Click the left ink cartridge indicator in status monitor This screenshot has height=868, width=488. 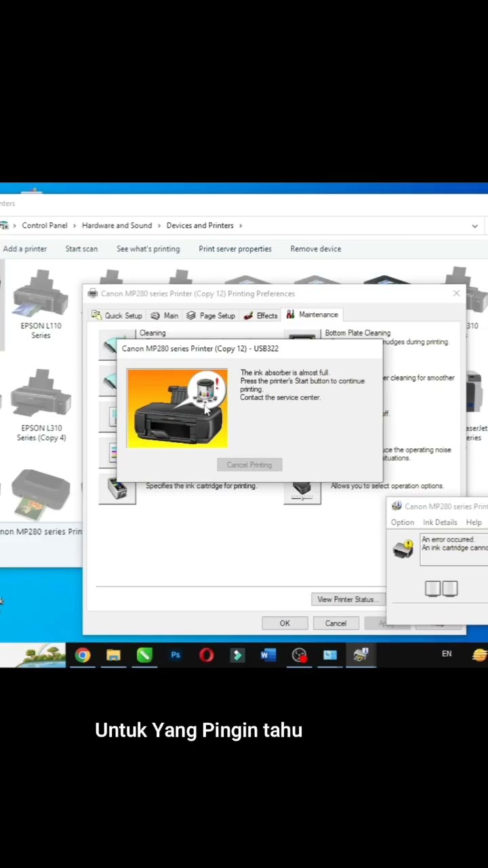tap(433, 589)
